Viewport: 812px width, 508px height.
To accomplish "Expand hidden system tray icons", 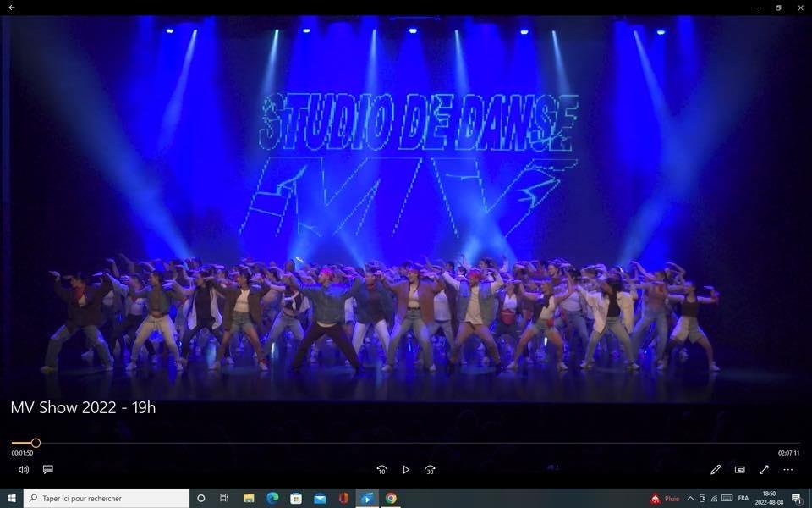I will (x=690, y=498).
